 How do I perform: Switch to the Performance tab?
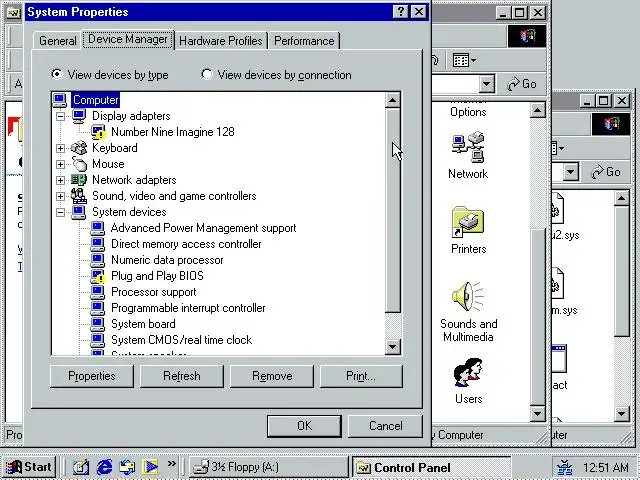pyautogui.click(x=304, y=41)
